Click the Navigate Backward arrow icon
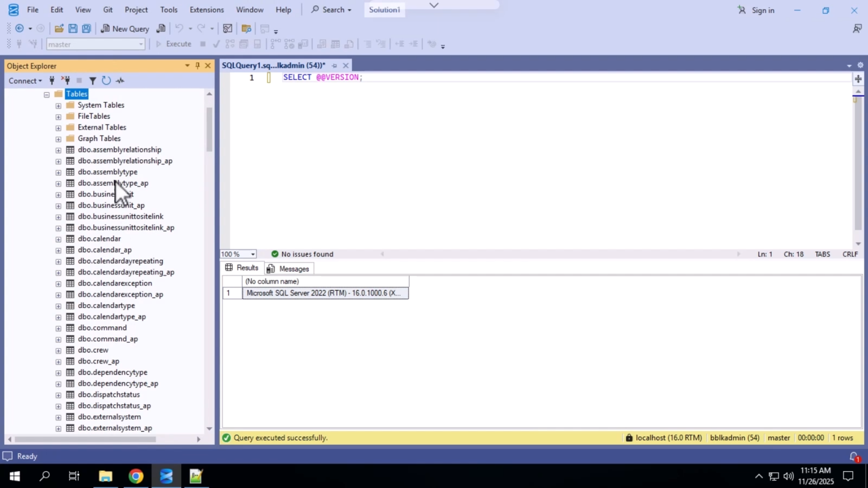The height and width of the screenshot is (488, 868). [x=19, y=28]
